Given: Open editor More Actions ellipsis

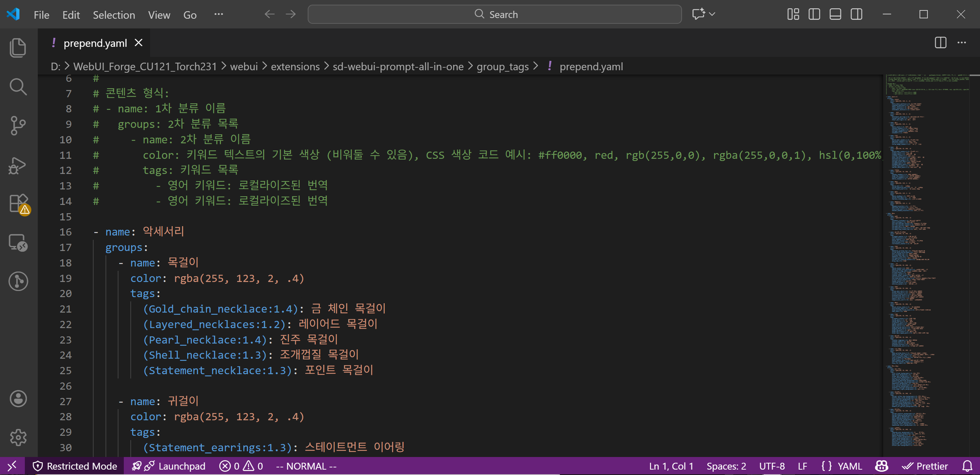Looking at the screenshot, I should click(962, 42).
